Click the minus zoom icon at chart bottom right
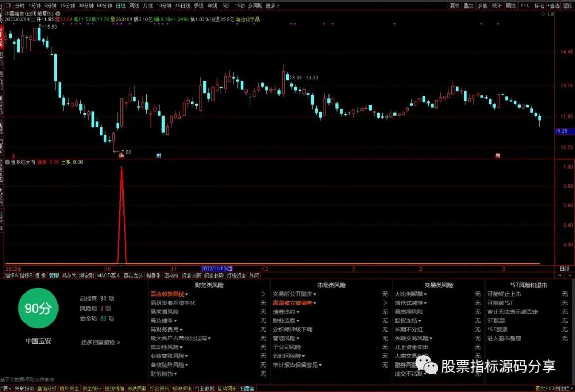 click(570, 275)
